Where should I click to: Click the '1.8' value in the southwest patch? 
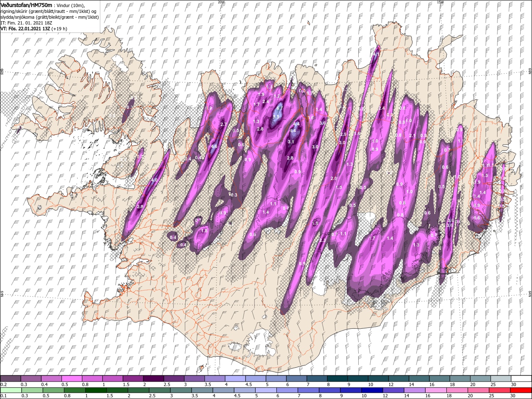click(204, 231)
